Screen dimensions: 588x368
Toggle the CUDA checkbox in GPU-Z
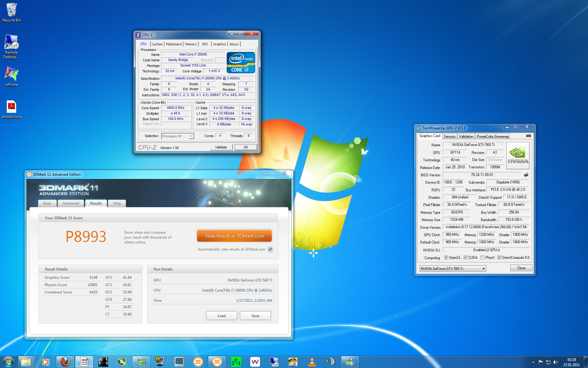click(x=465, y=258)
